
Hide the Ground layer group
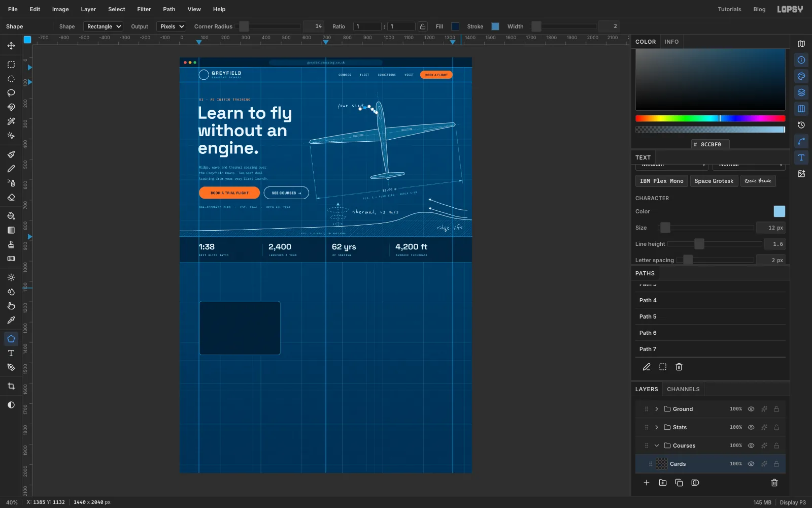tap(751, 409)
